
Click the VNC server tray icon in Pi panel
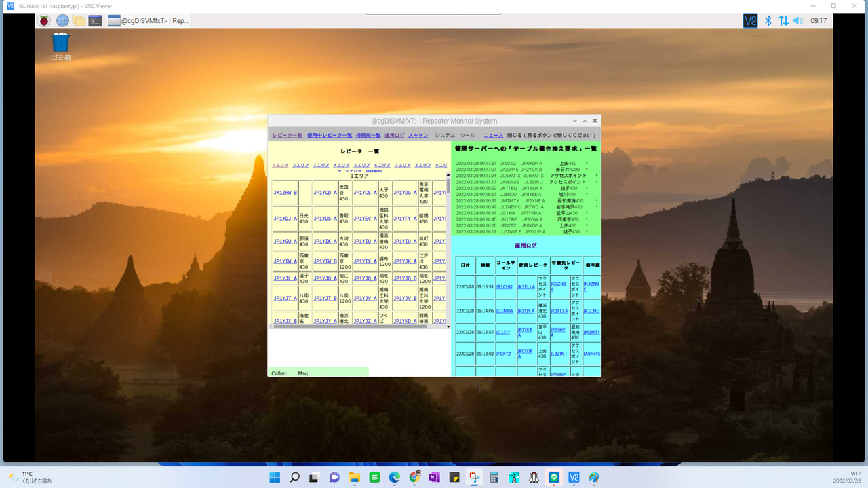pos(750,20)
